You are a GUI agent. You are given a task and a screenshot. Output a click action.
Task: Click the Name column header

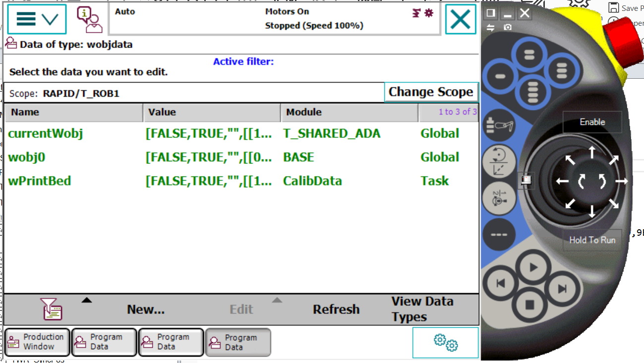73,112
